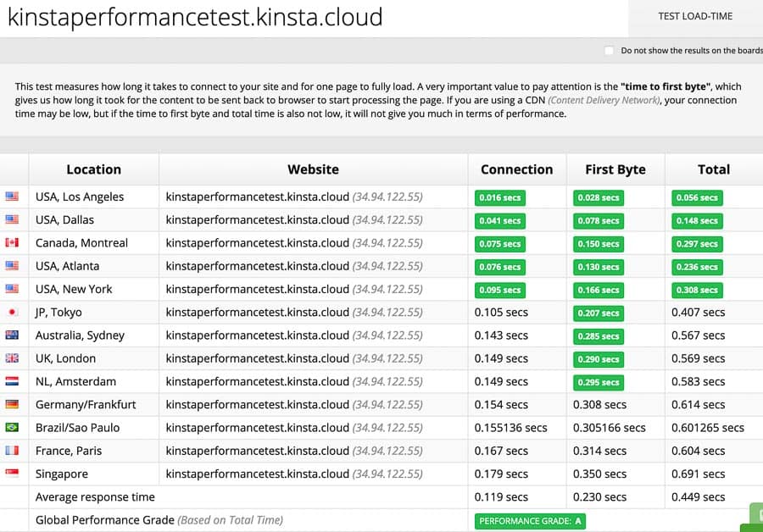Screen dimensions: 763x532
Task: Sort by the Location column header
Action: point(93,169)
